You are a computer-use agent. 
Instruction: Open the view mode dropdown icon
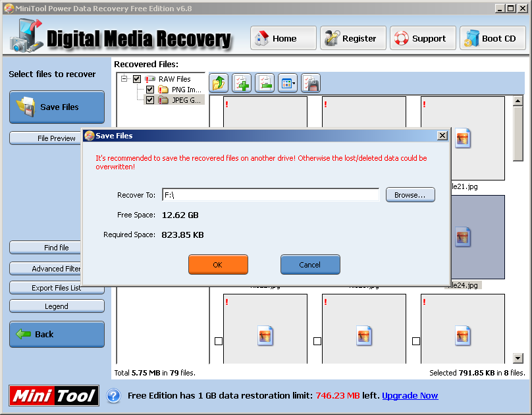288,83
